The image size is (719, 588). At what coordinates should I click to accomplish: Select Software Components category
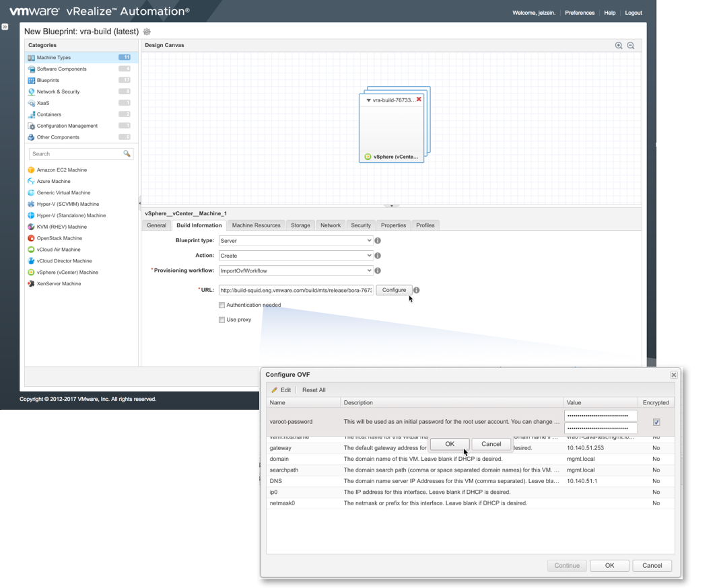coord(81,69)
